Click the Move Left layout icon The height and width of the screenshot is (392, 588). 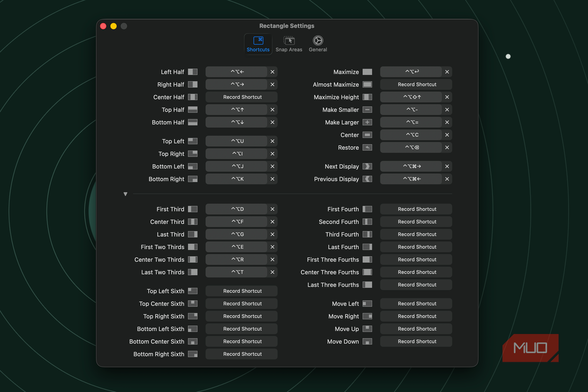(367, 304)
